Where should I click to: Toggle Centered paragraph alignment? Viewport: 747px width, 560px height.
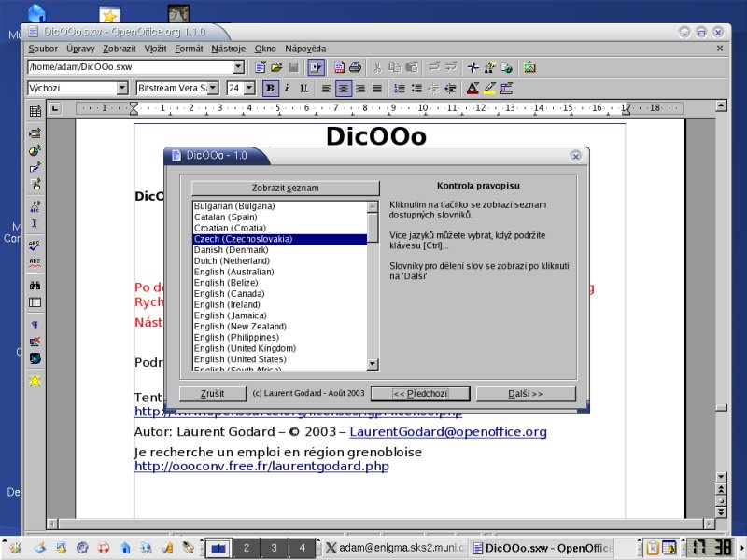click(x=344, y=88)
